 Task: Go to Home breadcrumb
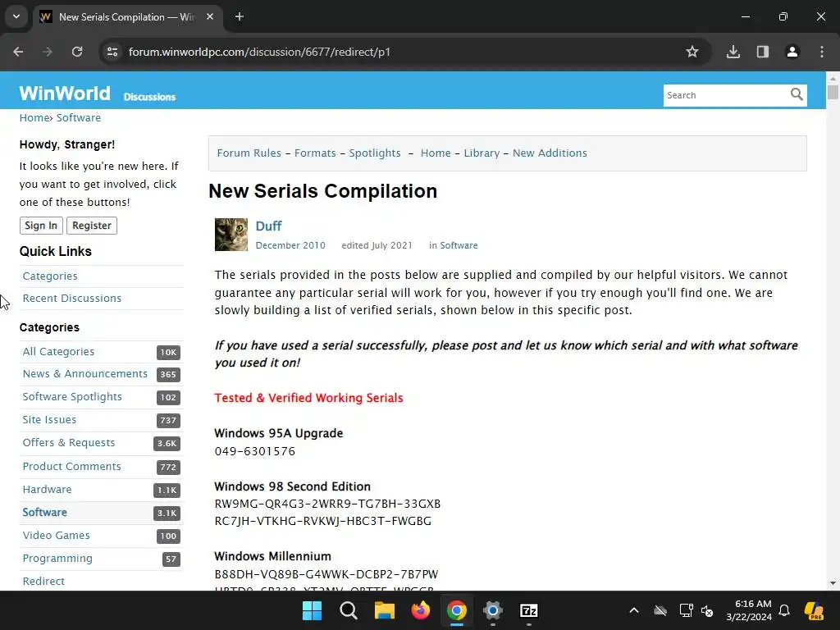point(34,118)
